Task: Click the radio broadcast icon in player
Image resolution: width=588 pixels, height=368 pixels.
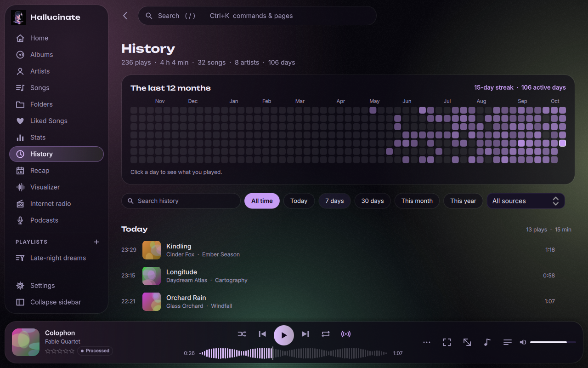Action: (346, 334)
